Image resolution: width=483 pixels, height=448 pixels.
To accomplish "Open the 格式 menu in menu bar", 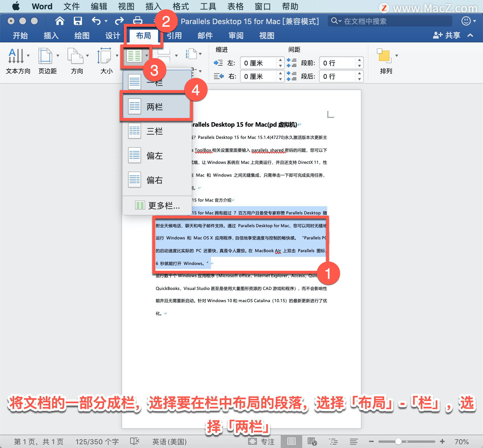I will 181,6.
